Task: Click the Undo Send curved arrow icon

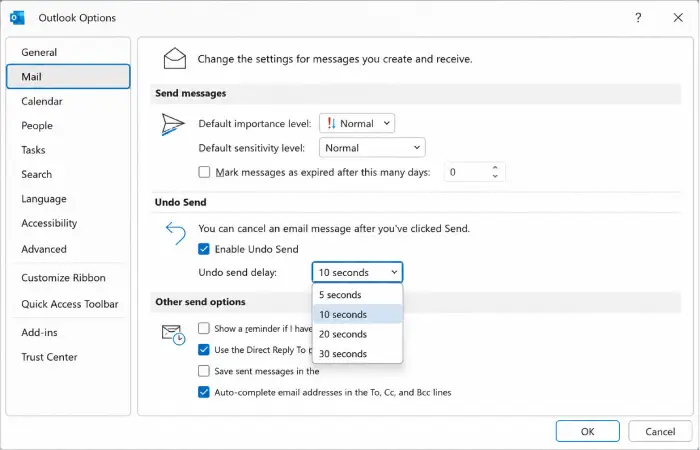Action: pyautogui.click(x=175, y=233)
